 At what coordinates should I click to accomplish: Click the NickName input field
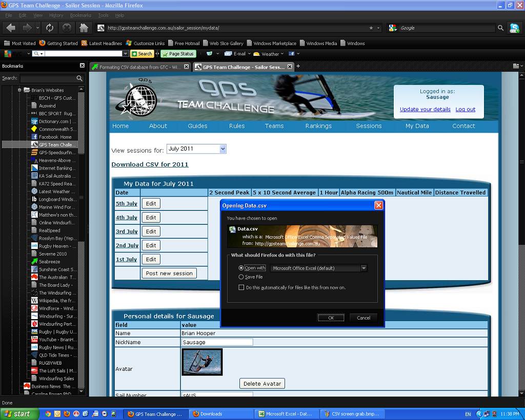217,342
